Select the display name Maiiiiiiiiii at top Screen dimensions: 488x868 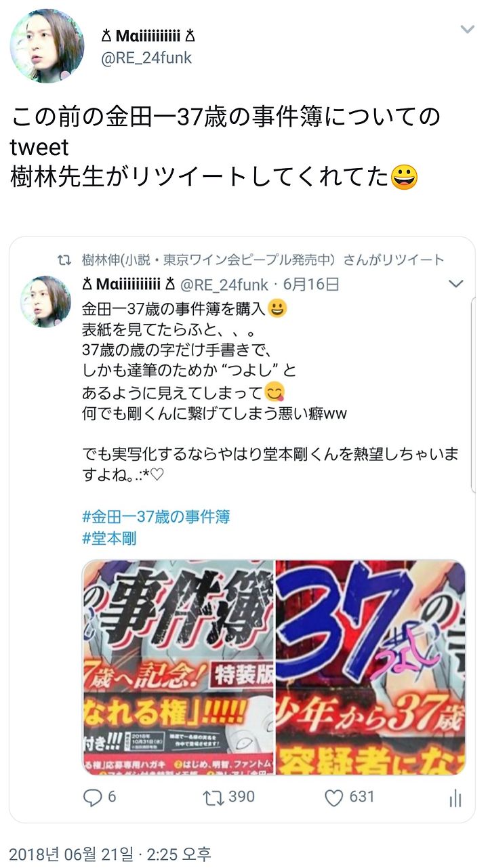coord(148,35)
